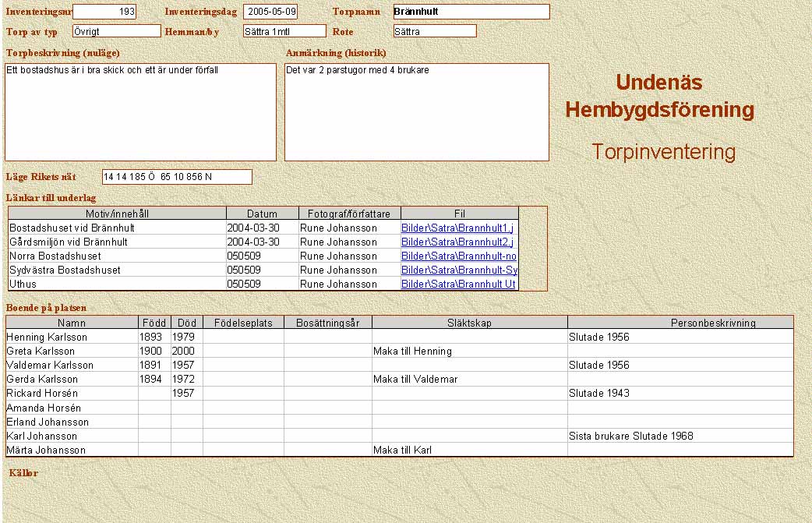Click the Släktskap column header
The image size is (812, 523).
pos(469,323)
